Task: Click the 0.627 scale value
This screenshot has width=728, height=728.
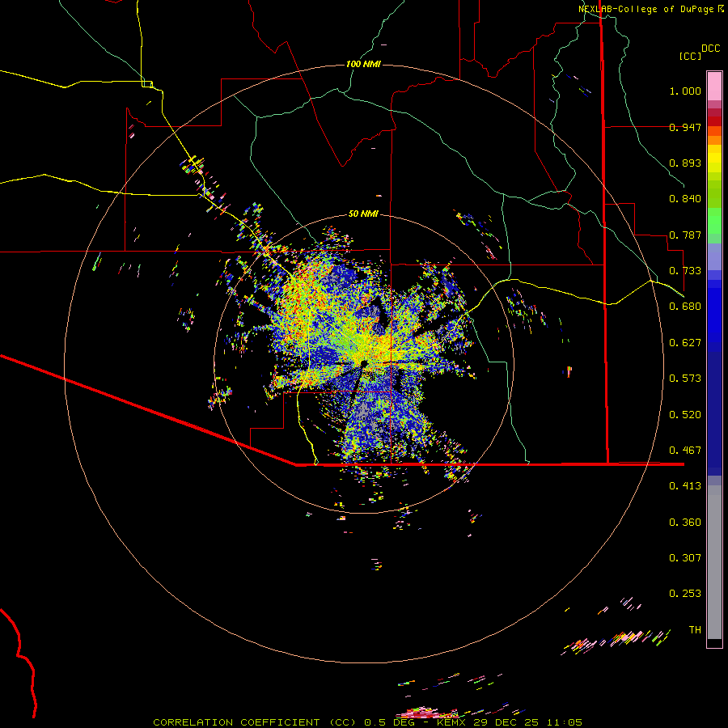Action: point(685,343)
